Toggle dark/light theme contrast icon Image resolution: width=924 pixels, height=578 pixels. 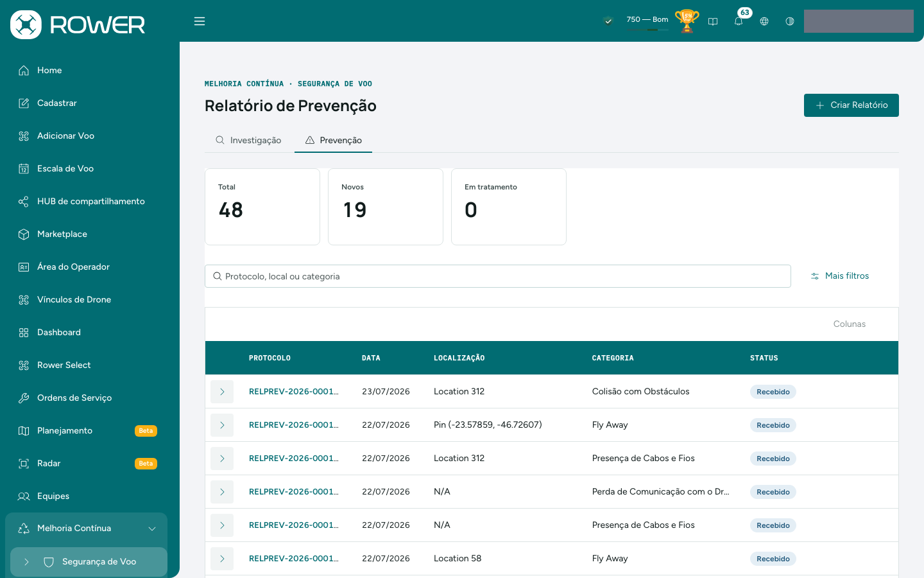click(790, 21)
